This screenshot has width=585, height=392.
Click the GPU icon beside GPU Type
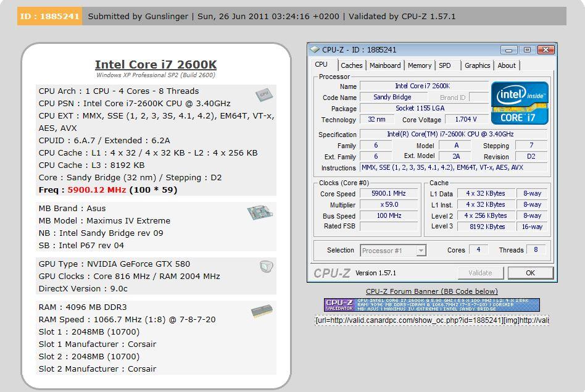267,267
